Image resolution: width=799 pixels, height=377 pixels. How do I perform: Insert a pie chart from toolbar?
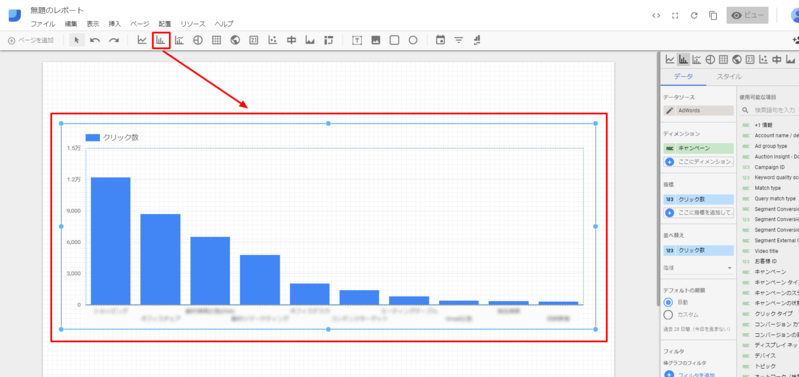pos(198,40)
